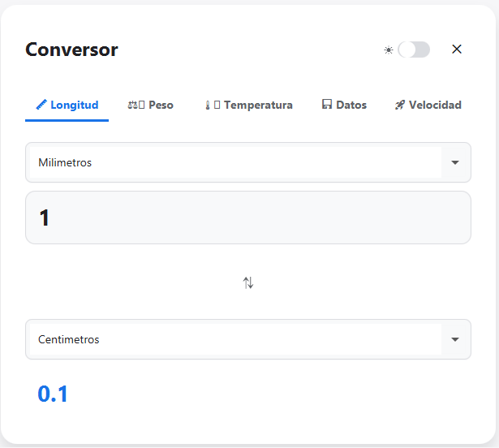Open the target unit selector showing Centimetros
Viewport: 499px width, 448px height.
tap(235, 339)
